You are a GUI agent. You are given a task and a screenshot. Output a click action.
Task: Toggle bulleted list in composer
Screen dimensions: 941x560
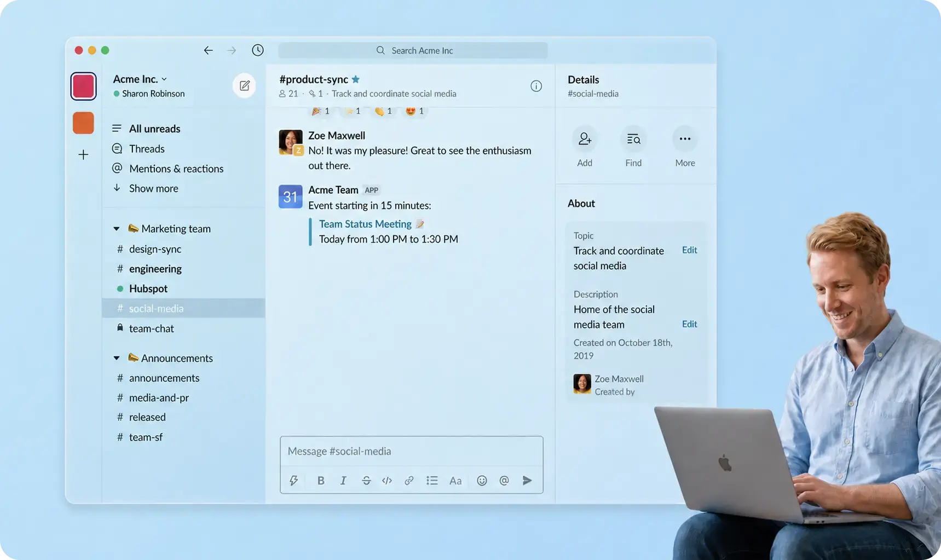[x=432, y=481]
